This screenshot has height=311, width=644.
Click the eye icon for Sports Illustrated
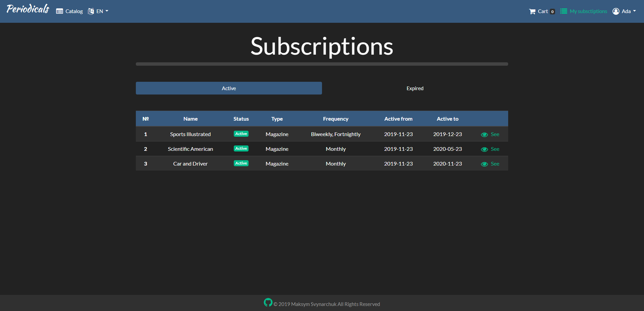[x=484, y=135]
